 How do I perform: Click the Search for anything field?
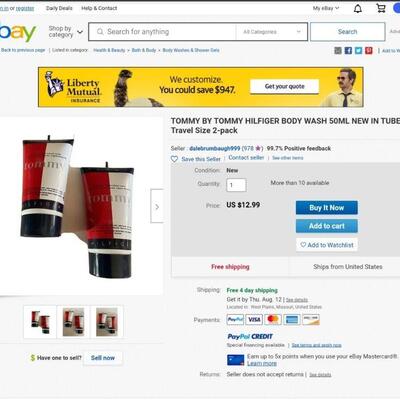click(x=162, y=32)
